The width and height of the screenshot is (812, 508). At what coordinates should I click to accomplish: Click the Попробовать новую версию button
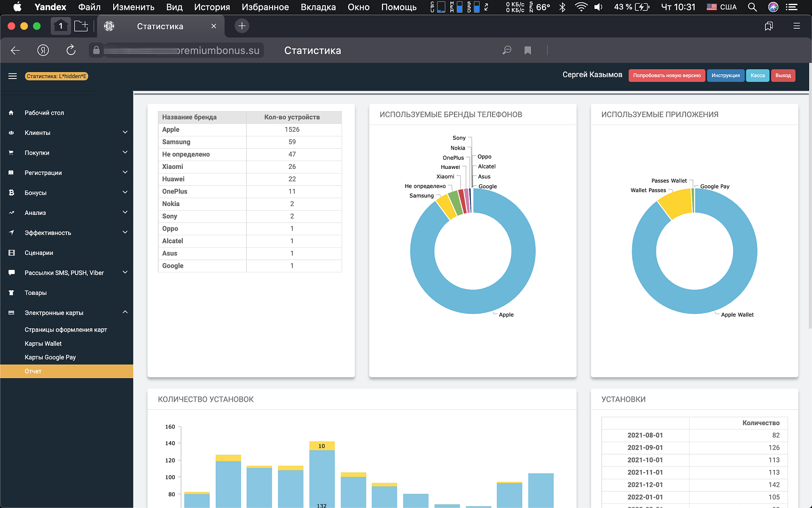tap(667, 75)
